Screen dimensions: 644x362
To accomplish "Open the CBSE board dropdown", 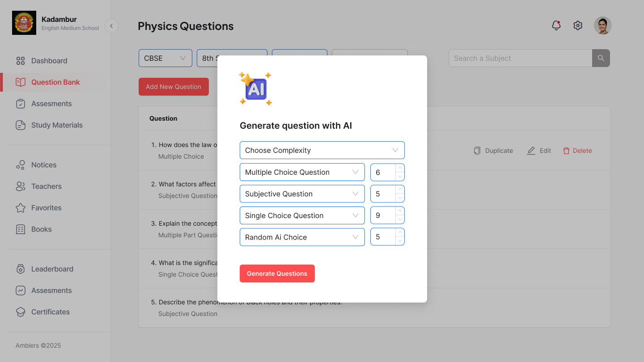I will pyautogui.click(x=165, y=58).
